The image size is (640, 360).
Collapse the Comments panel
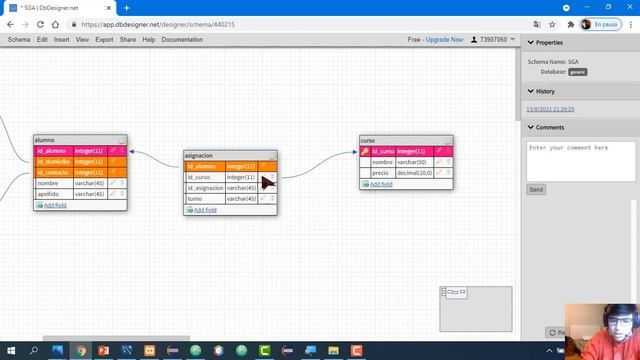point(531,127)
